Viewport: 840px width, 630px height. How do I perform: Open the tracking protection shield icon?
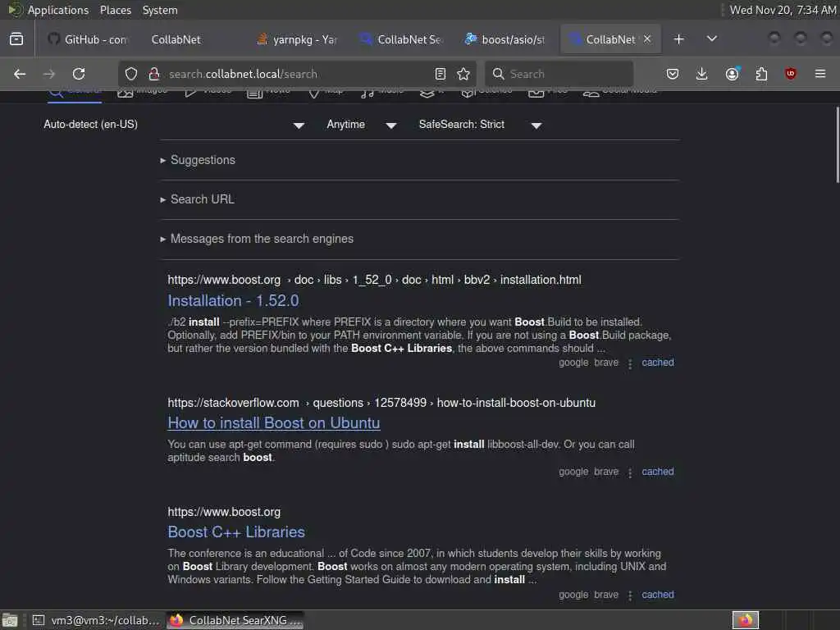(131, 74)
